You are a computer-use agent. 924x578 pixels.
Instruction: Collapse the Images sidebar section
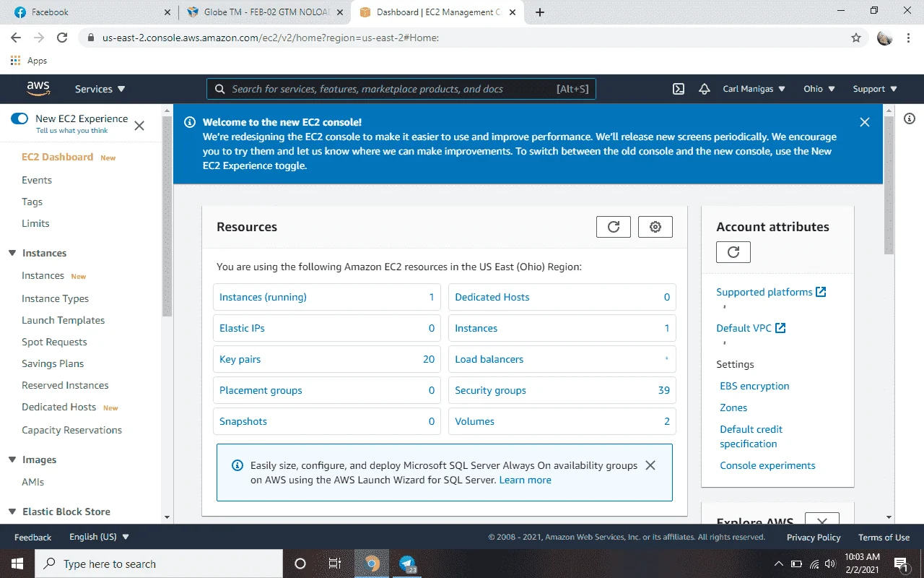12,460
